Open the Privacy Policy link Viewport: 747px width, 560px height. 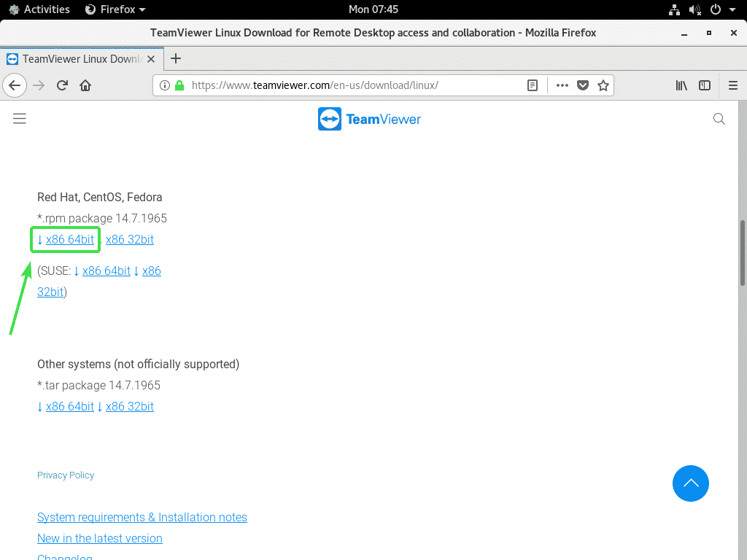(x=66, y=475)
